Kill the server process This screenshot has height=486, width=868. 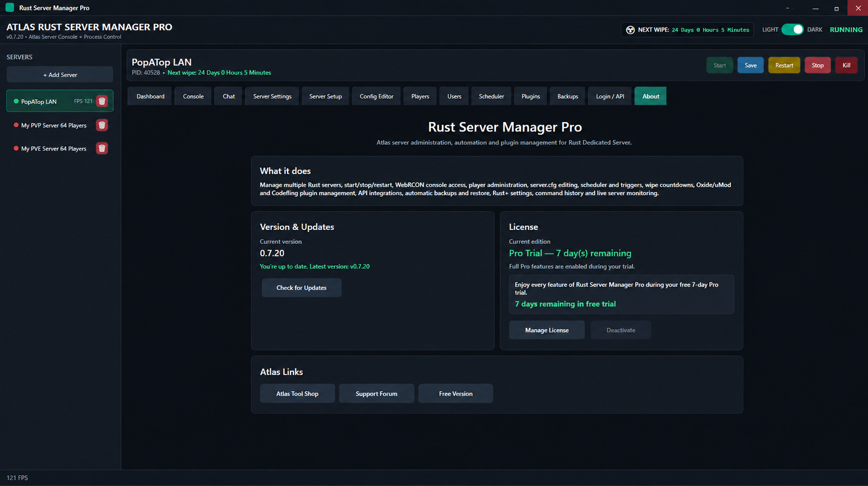point(846,65)
